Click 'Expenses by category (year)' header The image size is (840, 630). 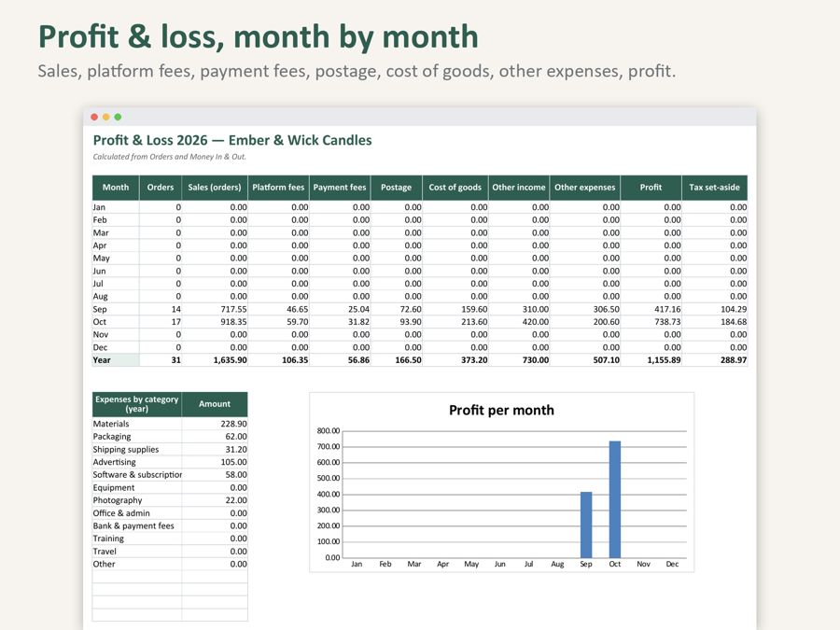[136, 404]
